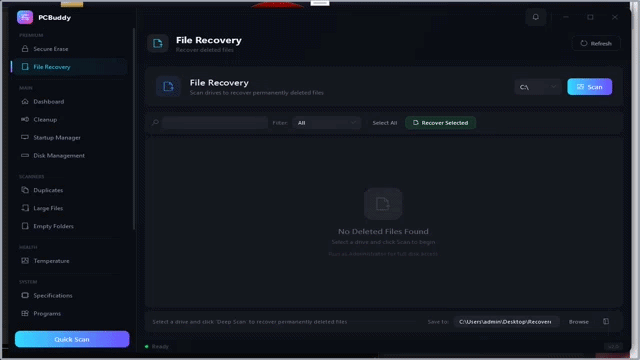Click the open-folder icon beside Browse
This screenshot has width=640, height=360.
606,322
